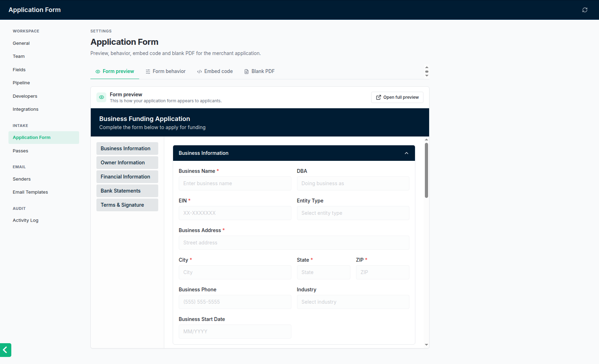Screen dimensions: 599x364
Task: Click the refresh icon in top header
Action: pos(585,10)
